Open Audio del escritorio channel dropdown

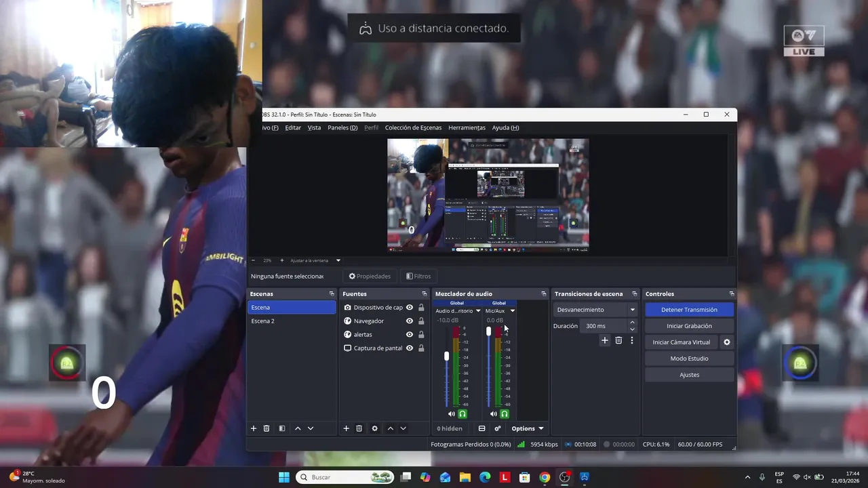pyautogui.click(x=478, y=311)
